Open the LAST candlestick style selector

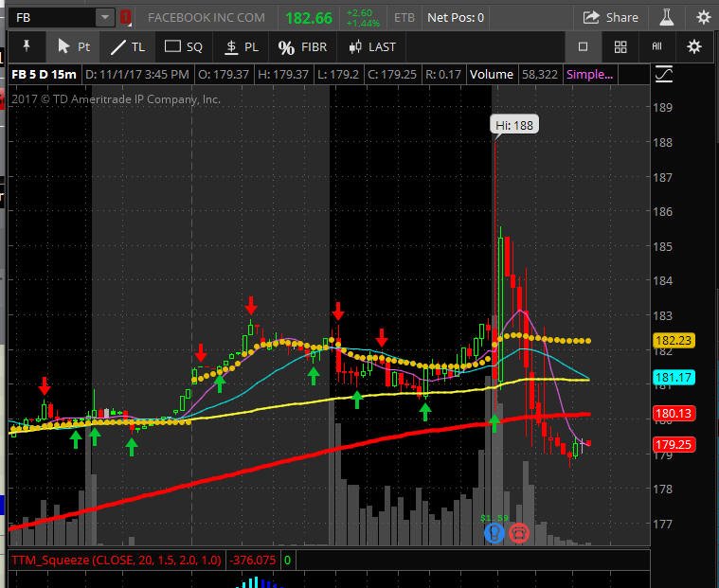pyautogui.click(x=371, y=46)
